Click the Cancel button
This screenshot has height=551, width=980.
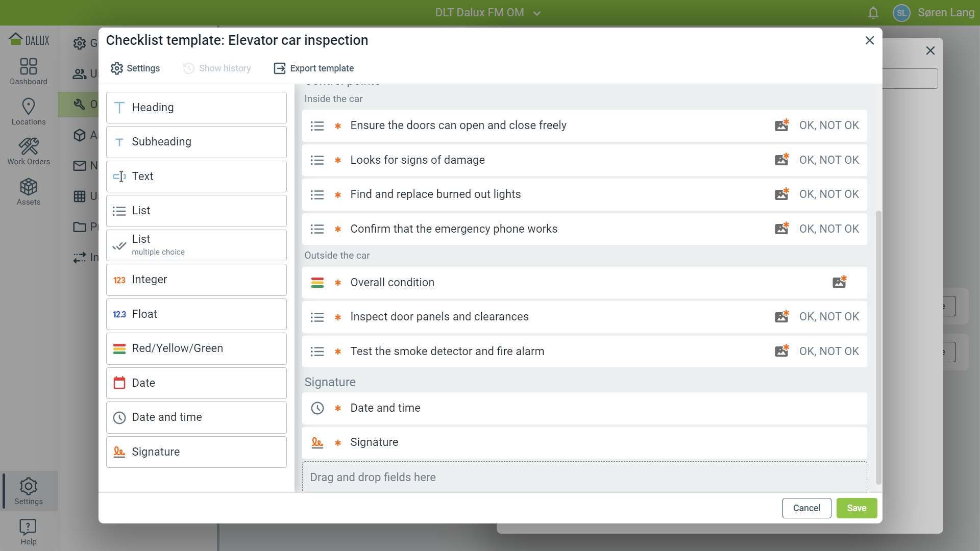[806, 508]
